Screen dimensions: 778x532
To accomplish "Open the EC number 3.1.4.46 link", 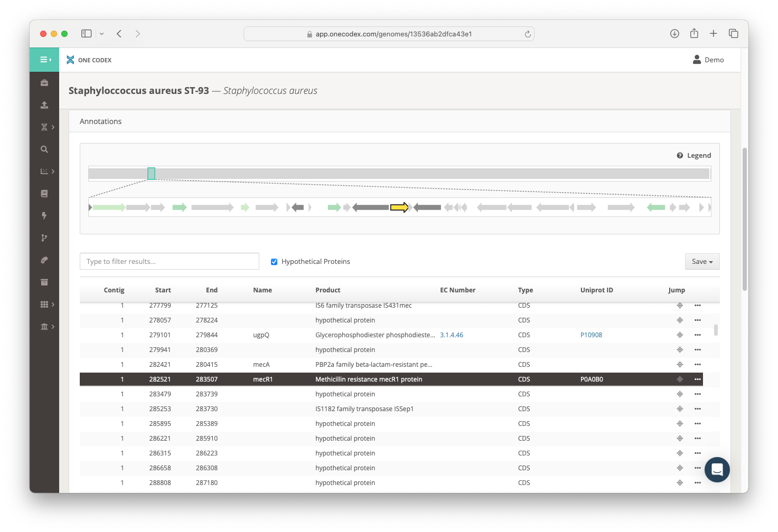I will [452, 335].
